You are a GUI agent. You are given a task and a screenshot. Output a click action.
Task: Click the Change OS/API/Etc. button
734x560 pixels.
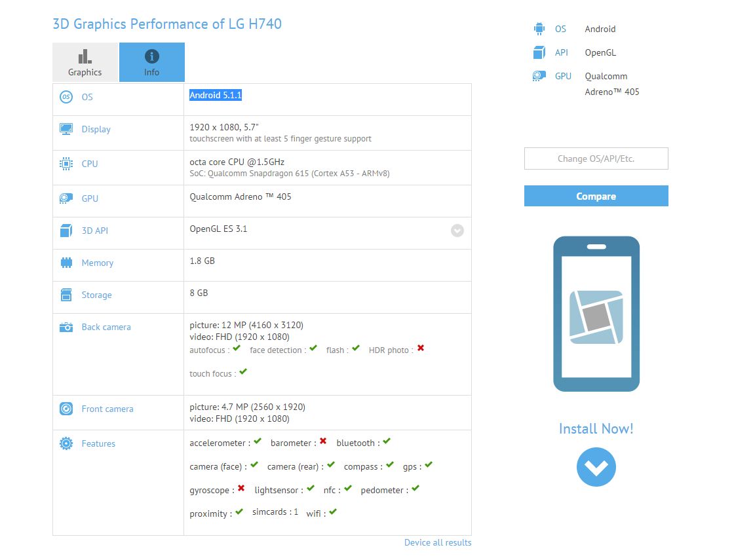click(x=596, y=159)
